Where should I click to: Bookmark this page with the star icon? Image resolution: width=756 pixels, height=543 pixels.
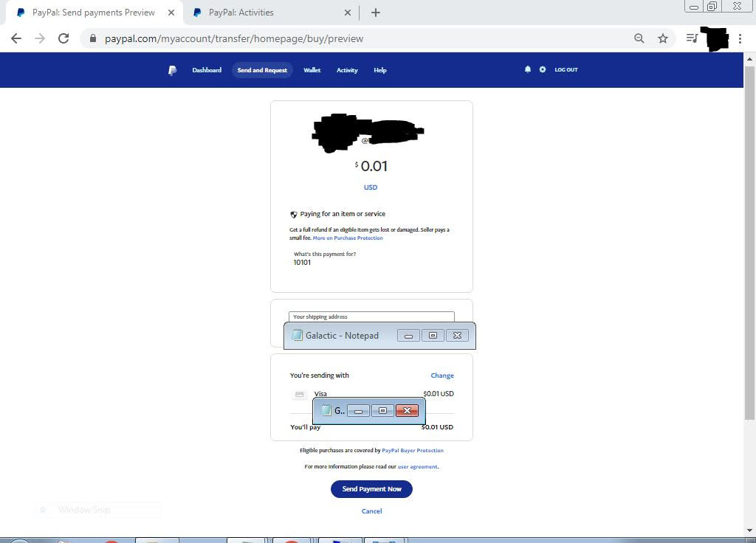pyautogui.click(x=663, y=38)
